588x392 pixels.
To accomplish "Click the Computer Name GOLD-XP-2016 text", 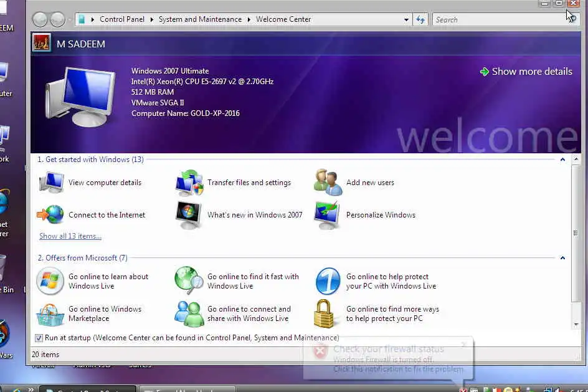I will click(x=185, y=113).
